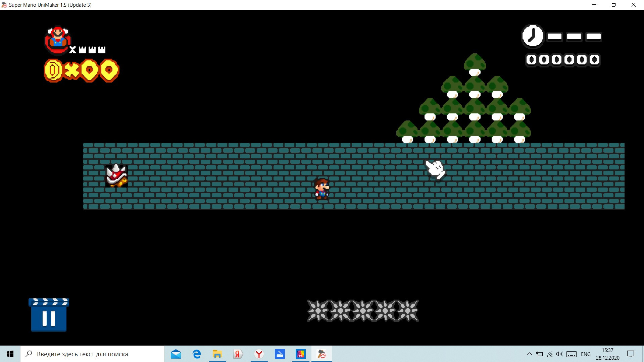Switch the ENG input language
This screenshot has width=644, height=362.
pyautogui.click(x=586, y=354)
